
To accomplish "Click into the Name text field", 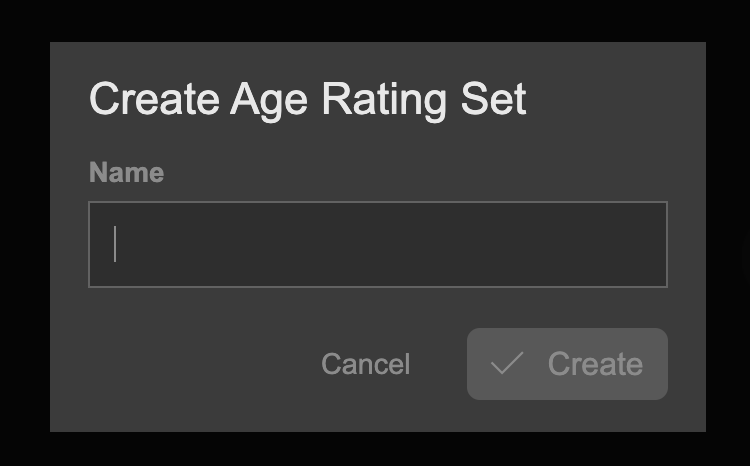I will coord(377,245).
